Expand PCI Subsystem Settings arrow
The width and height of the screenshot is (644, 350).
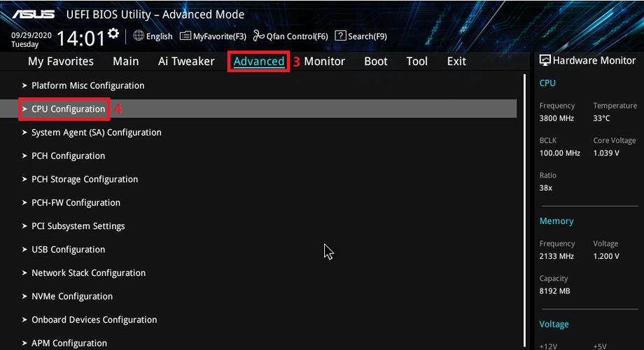(24, 226)
